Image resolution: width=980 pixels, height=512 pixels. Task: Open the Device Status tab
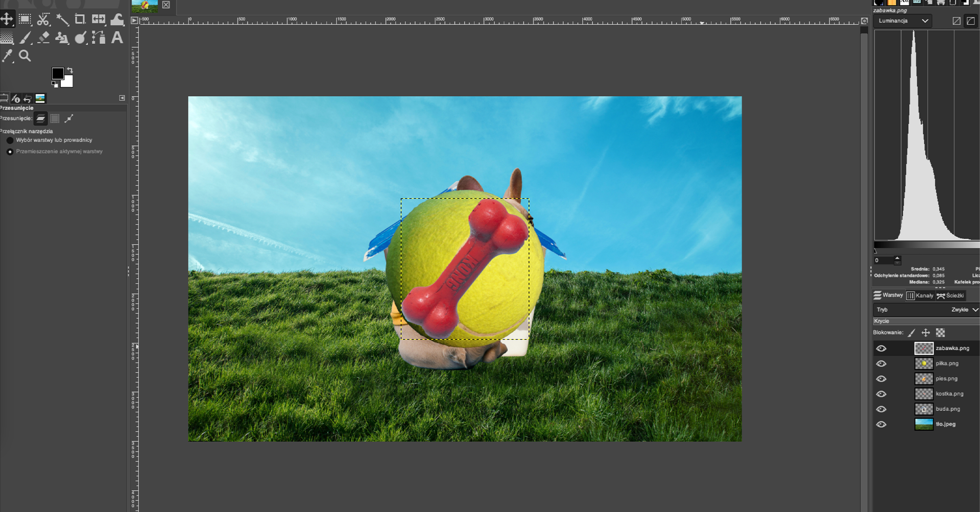tap(16, 99)
